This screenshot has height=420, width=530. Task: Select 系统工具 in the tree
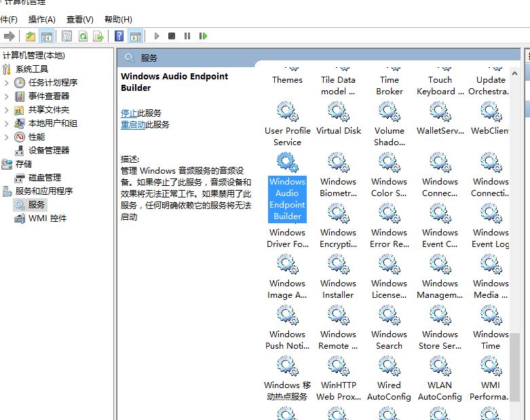[x=32, y=69]
